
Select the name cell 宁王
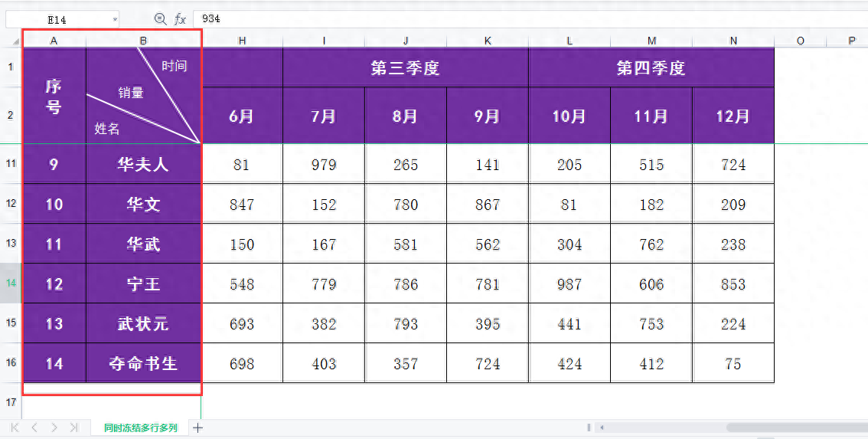click(143, 283)
